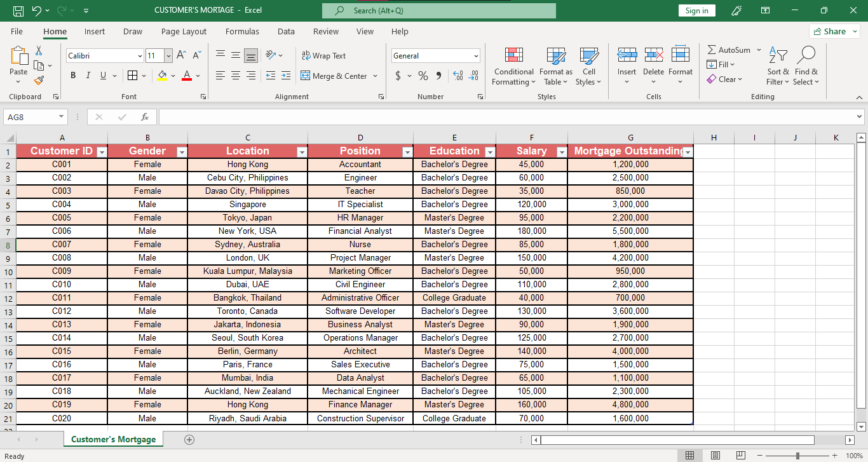Click the Borders icon
Image resolution: width=868 pixels, height=462 pixels.
coord(132,76)
